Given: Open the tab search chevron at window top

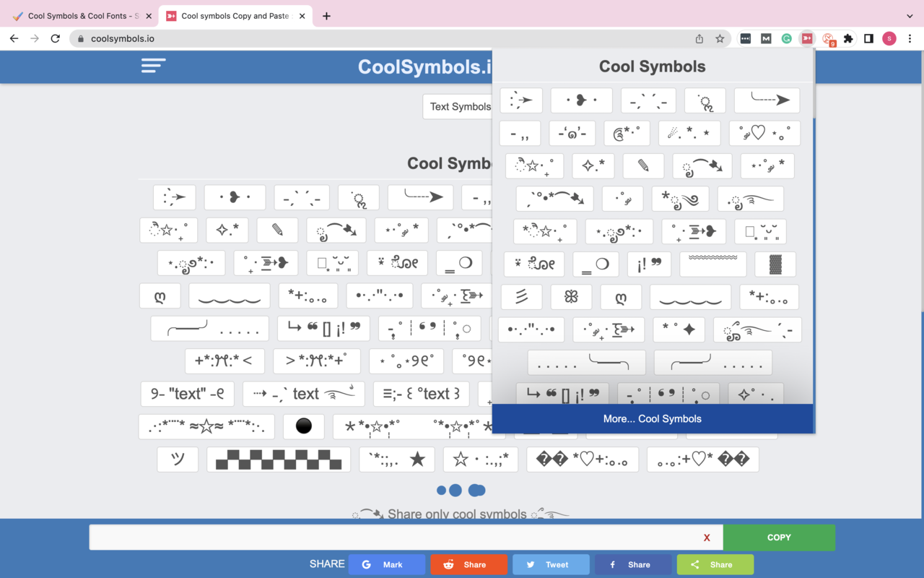Looking at the screenshot, I should pyautogui.click(x=909, y=16).
